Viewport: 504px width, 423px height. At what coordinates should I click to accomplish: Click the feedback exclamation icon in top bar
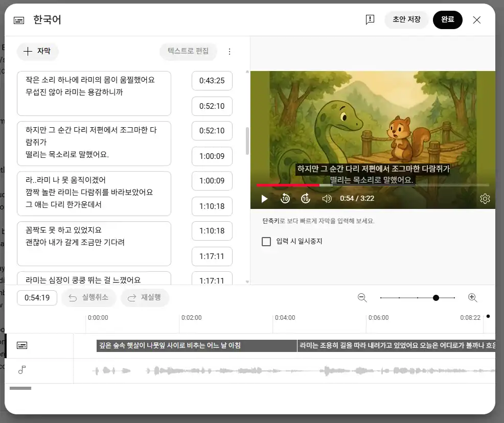click(x=370, y=19)
